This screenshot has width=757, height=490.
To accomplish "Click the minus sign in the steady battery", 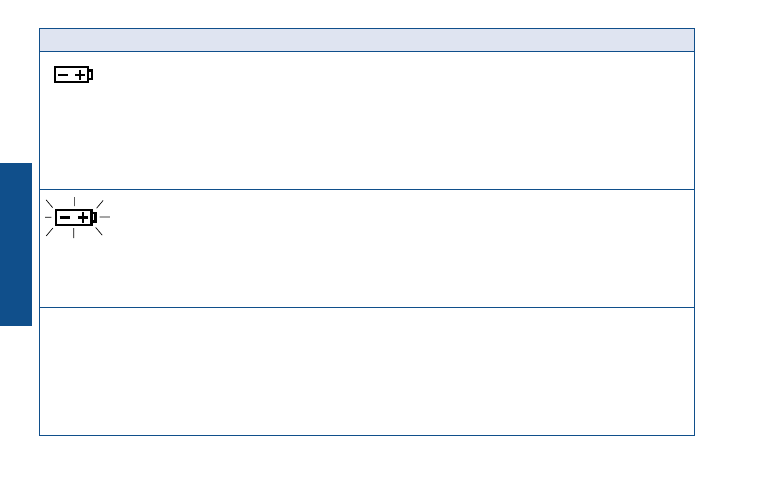I will (63, 75).
